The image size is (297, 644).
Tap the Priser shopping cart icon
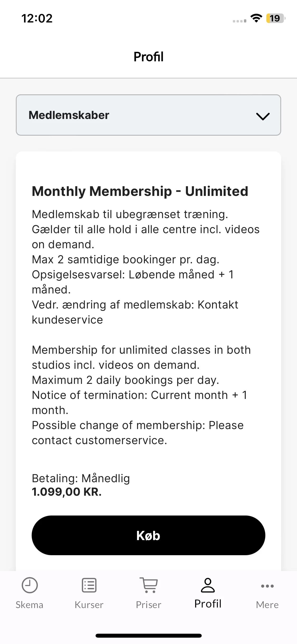[149, 585]
